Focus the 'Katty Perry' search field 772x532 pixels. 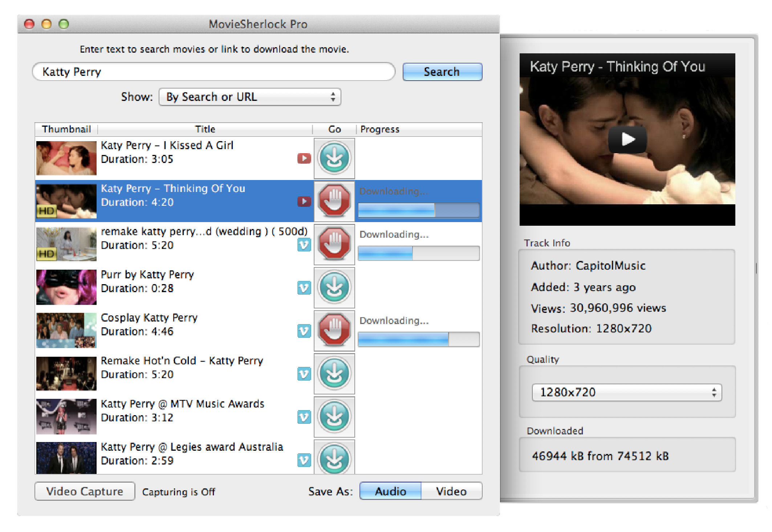214,72
